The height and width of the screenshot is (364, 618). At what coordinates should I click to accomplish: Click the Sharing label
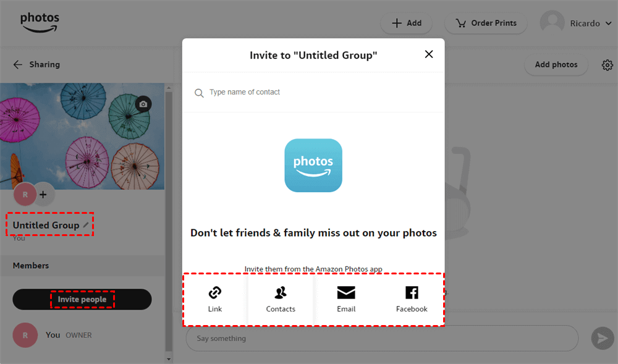point(44,65)
